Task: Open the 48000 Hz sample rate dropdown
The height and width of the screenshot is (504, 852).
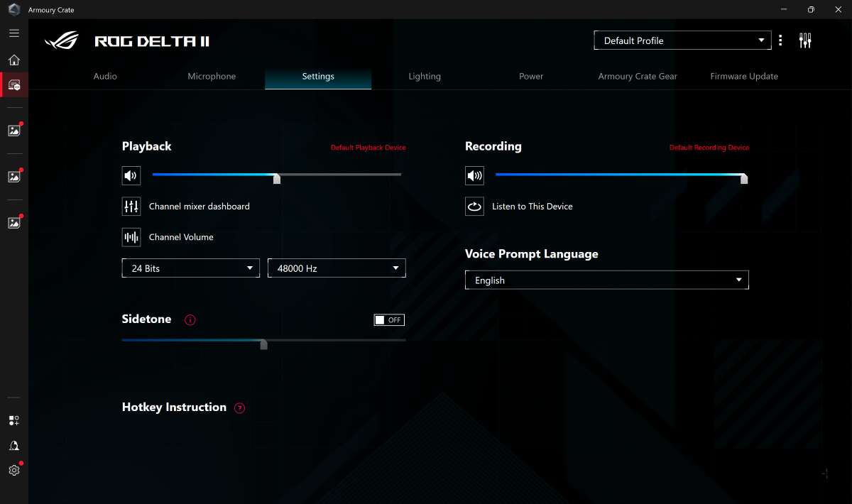Action: point(337,268)
